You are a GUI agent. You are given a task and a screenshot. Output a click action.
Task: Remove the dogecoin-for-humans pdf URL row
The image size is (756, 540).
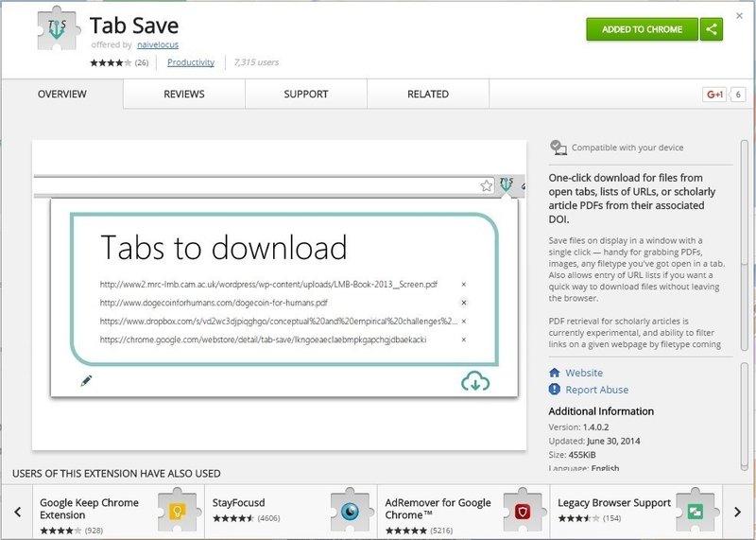coord(463,303)
